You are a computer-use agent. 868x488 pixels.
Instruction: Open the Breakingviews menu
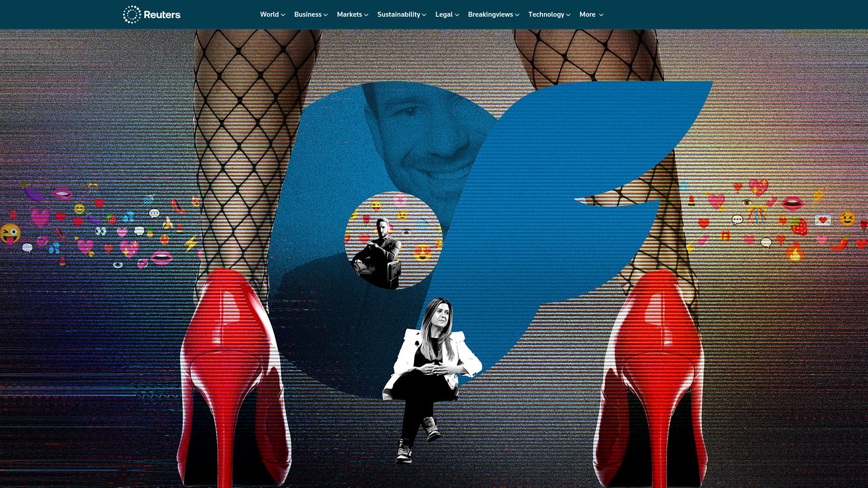(x=494, y=14)
